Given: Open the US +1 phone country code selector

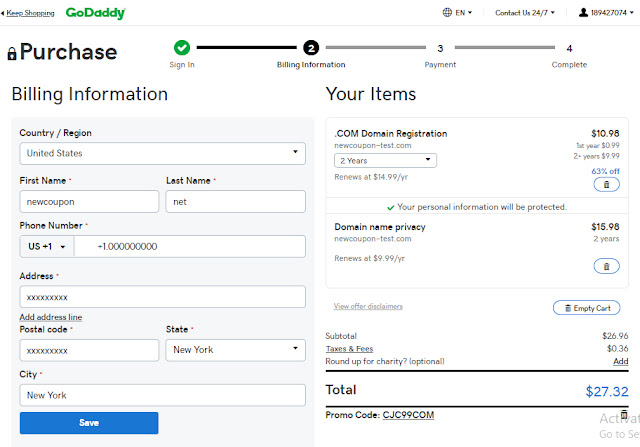Looking at the screenshot, I should tap(47, 246).
